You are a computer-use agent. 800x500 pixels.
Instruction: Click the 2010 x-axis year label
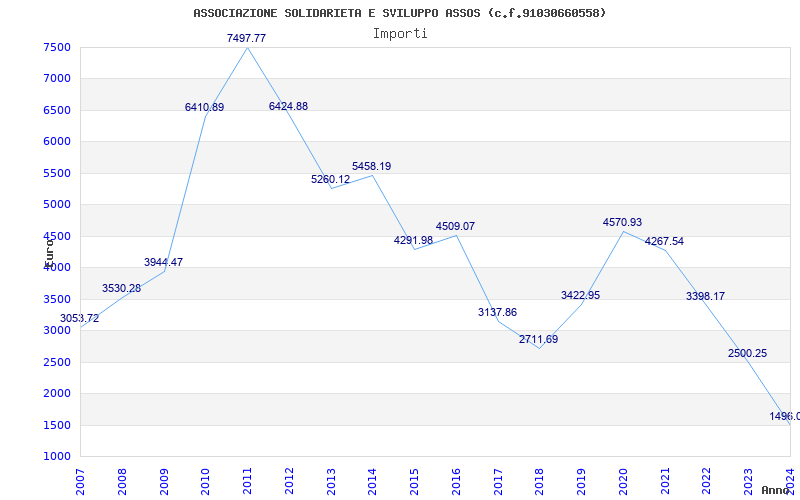tap(205, 481)
